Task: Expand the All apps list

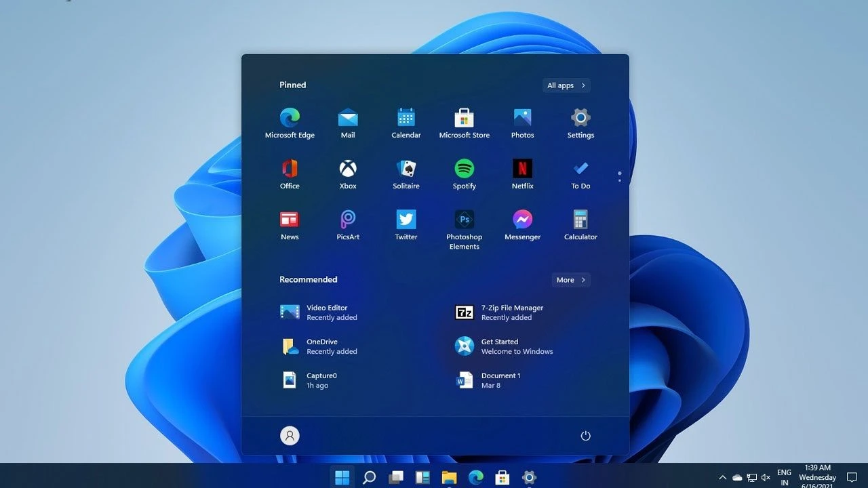Action: click(566, 85)
